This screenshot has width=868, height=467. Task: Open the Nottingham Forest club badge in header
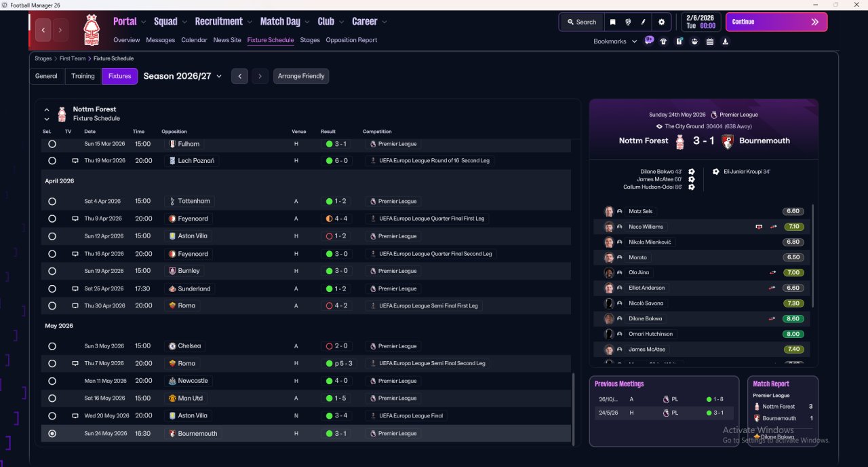(x=91, y=30)
